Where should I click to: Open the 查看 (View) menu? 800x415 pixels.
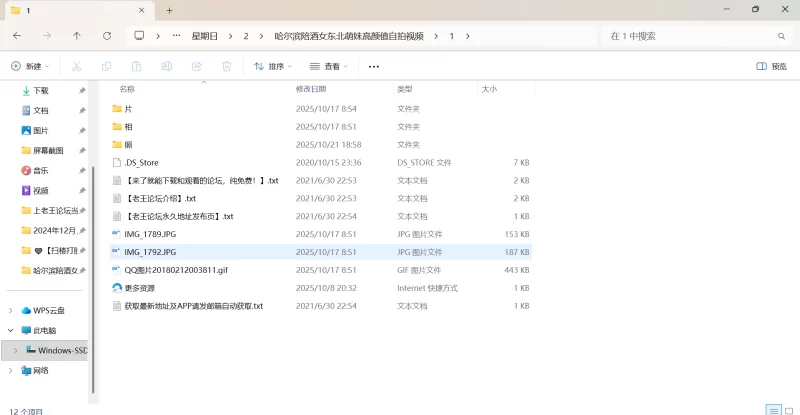[x=329, y=66]
